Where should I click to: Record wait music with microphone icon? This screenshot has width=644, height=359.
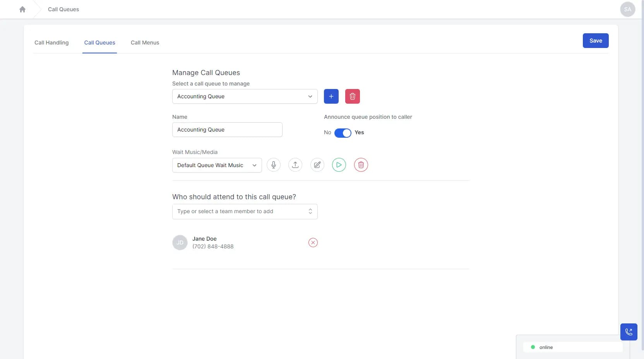point(273,165)
